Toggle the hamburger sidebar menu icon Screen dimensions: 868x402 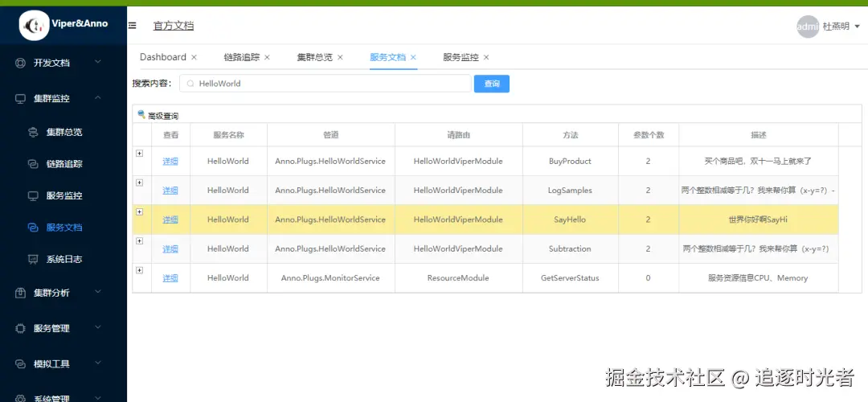coord(133,26)
